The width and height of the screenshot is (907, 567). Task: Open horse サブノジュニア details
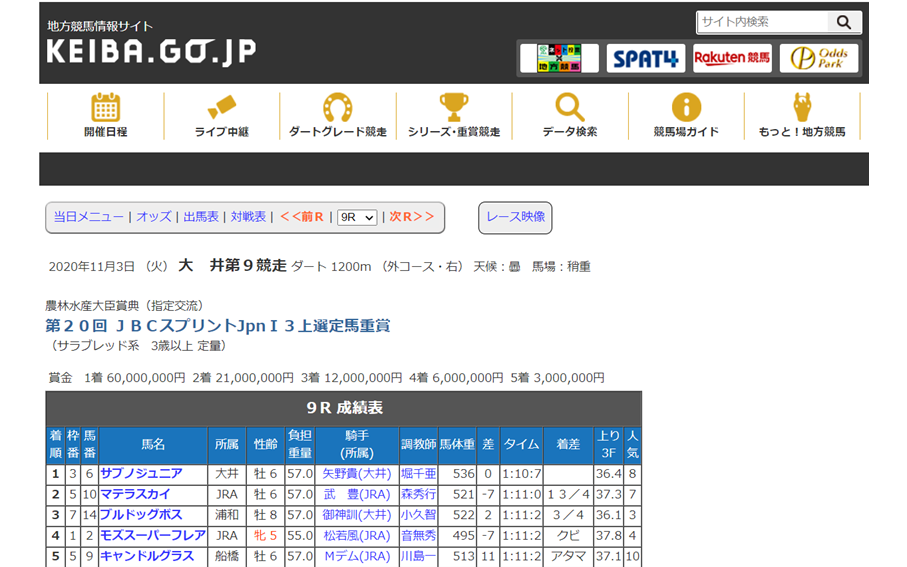(141, 473)
